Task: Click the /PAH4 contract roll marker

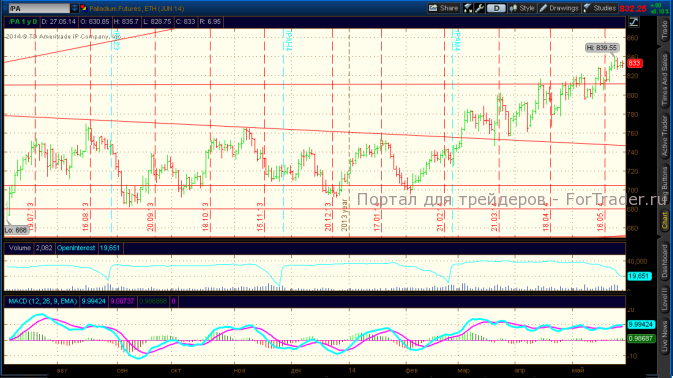Action: tap(289, 40)
